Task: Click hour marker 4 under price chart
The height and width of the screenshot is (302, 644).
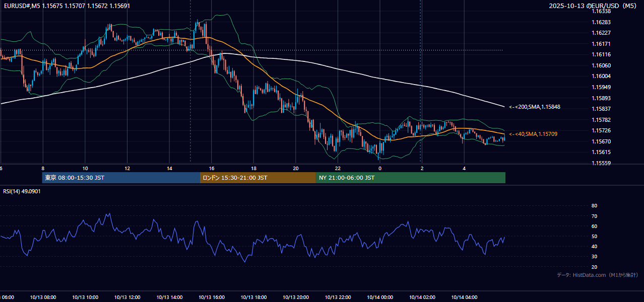Action: 464,169
